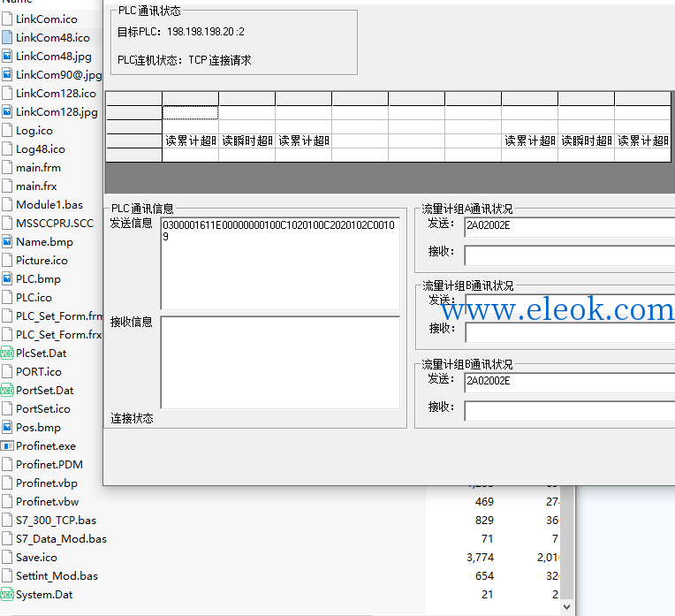
Task: Click the scrollbar down arrow in file list
Action: click(567, 606)
